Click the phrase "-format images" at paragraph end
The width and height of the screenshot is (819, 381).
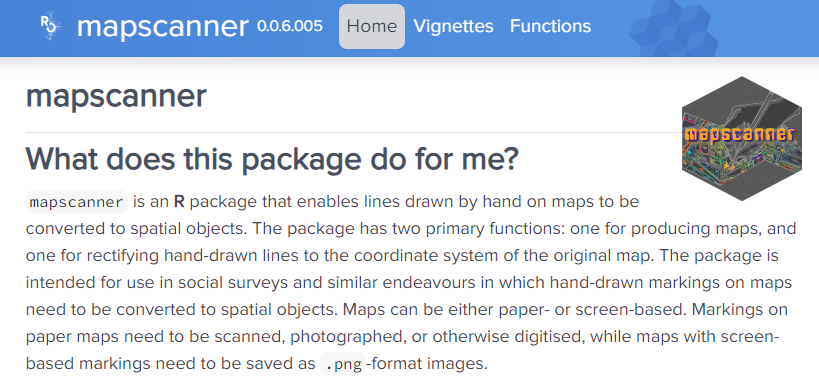[x=427, y=364]
